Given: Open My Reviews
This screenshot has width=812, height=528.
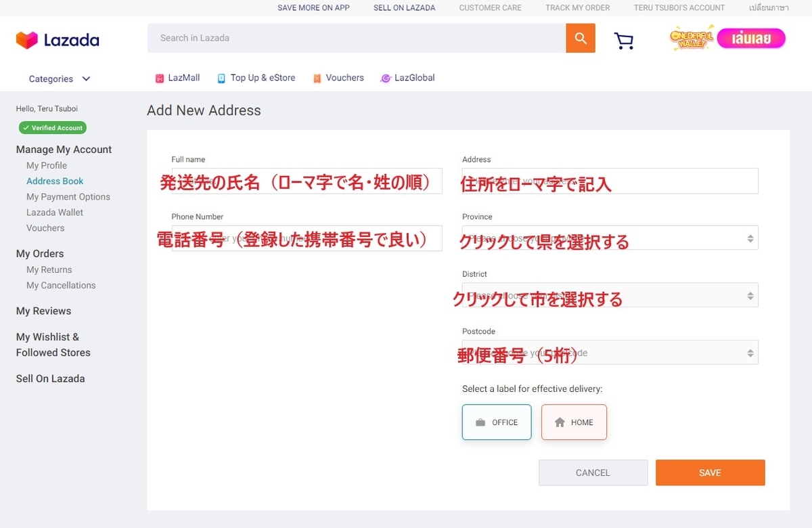Looking at the screenshot, I should (43, 311).
